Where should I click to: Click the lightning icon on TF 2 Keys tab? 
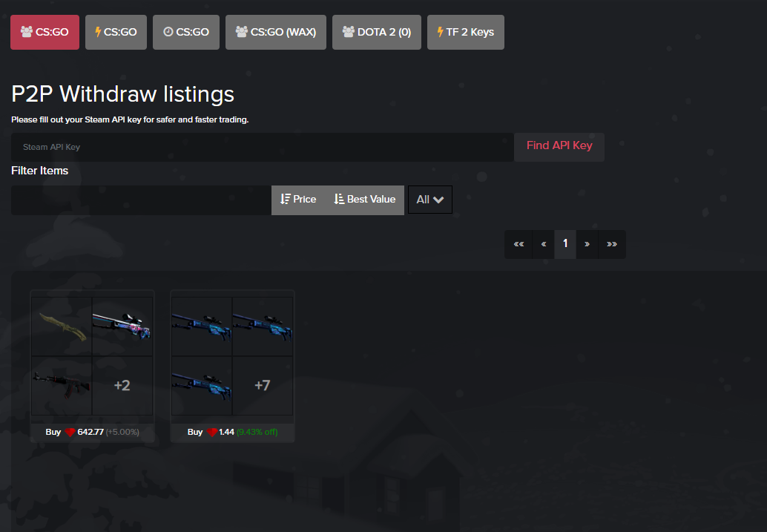pos(440,32)
